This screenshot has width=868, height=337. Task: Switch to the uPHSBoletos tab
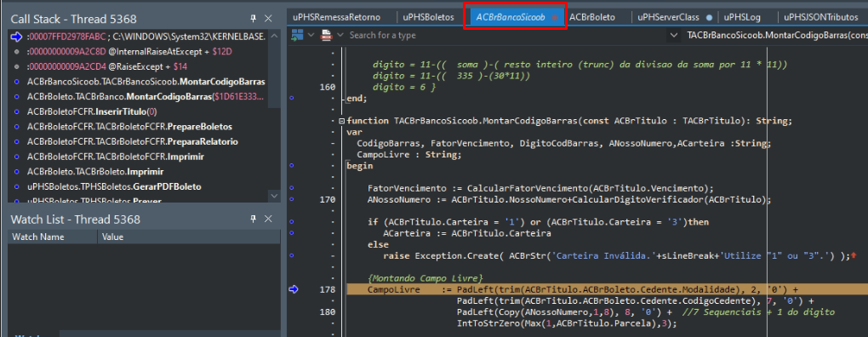click(x=428, y=17)
